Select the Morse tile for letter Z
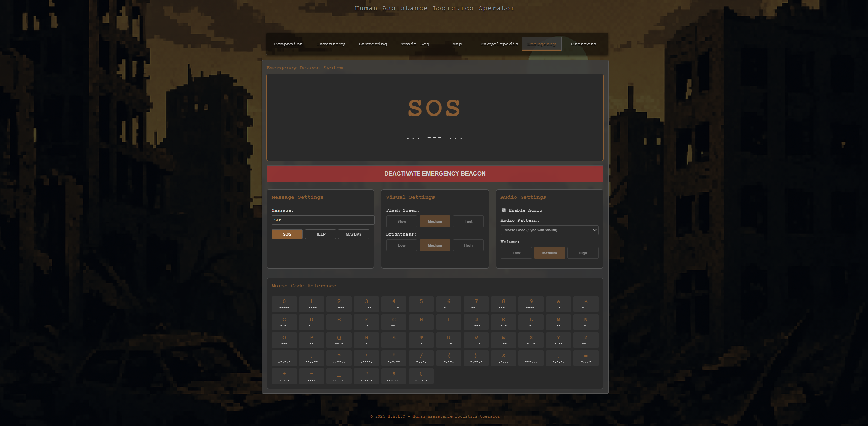The image size is (868, 426). point(585,340)
